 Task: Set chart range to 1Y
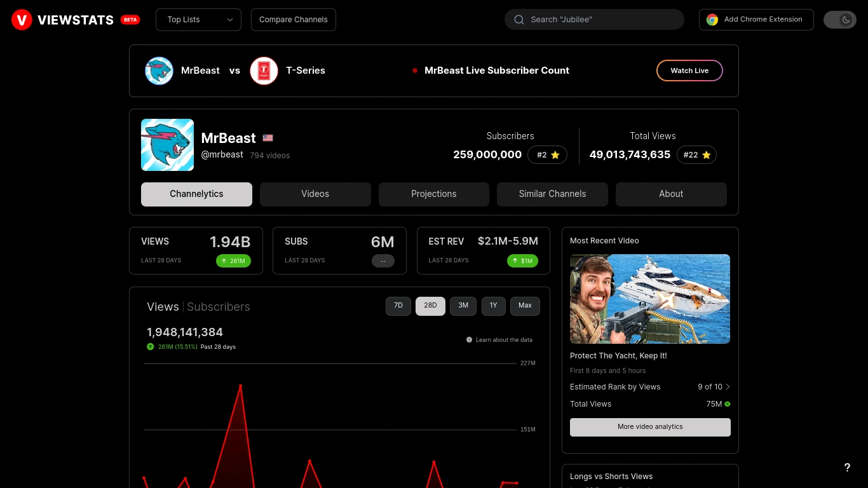point(493,306)
